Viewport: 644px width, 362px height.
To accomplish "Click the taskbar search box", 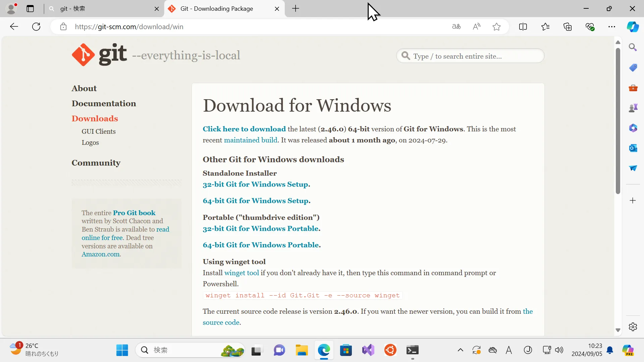I will pyautogui.click(x=190, y=350).
